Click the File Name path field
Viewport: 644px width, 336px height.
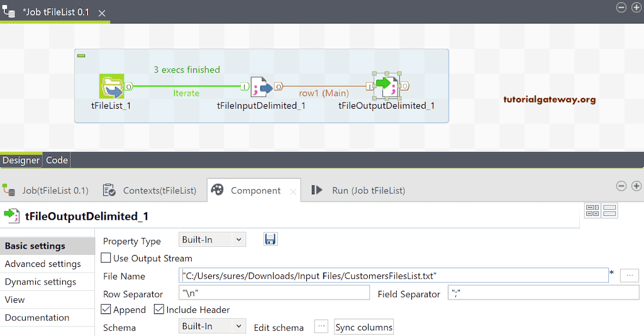394,275
